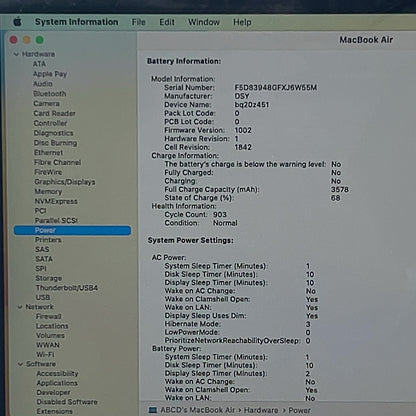Image resolution: width=416 pixels, height=416 pixels.
Task: Select Thunderbolt/USB4 in the sidebar
Action: (x=67, y=288)
